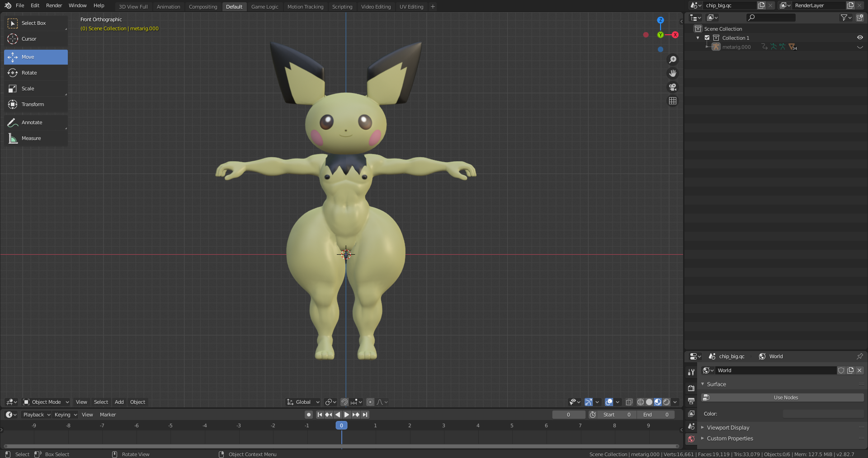
Task: Click the pan hand viewport icon
Action: 673,73
